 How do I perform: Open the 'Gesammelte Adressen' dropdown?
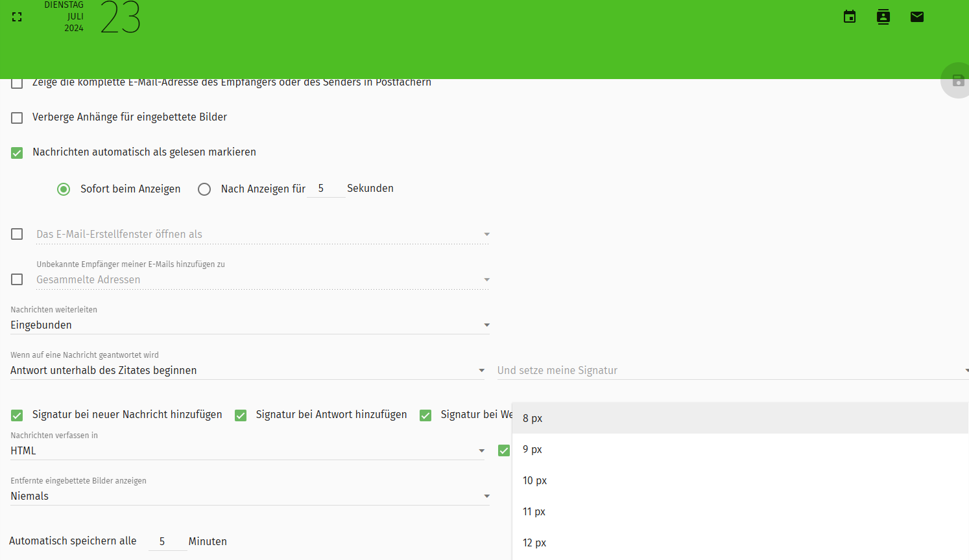coord(263,280)
